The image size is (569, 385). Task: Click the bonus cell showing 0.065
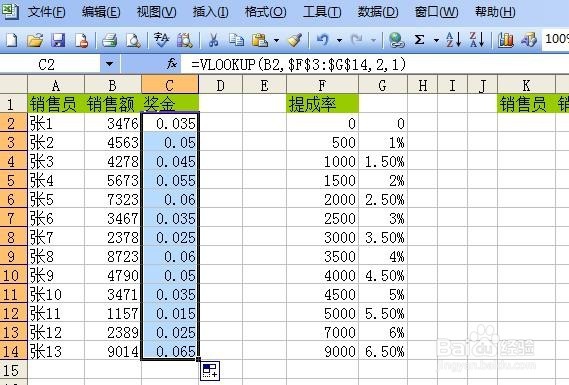point(170,351)
